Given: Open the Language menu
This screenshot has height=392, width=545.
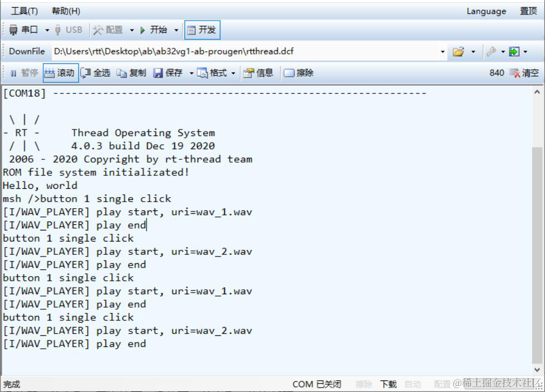Looking at the screenshot, I should coord(486,11).
